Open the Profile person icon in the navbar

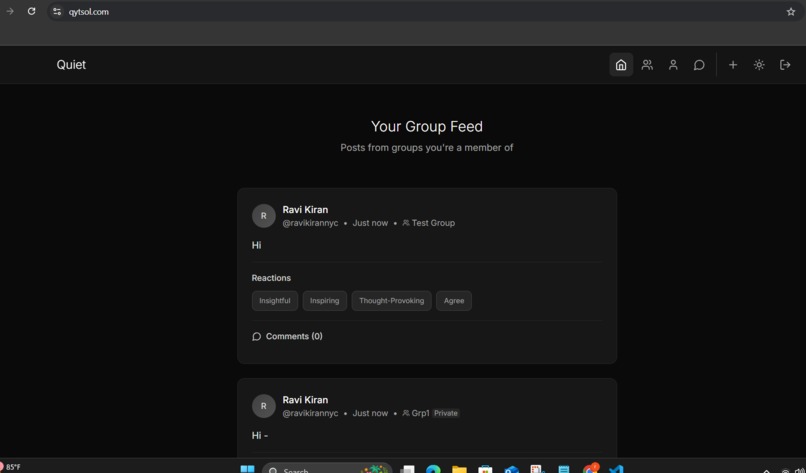tap(673, 65)
